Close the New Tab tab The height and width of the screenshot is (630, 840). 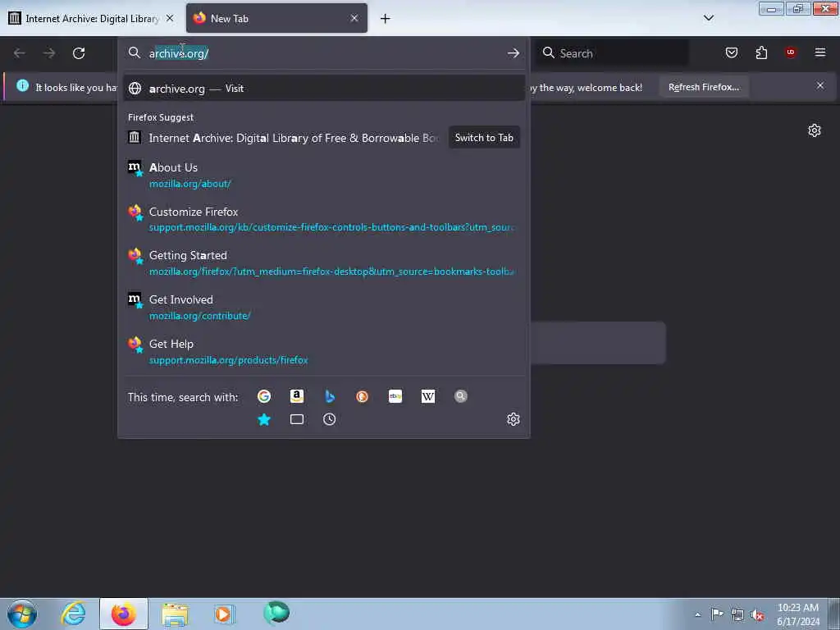[354, 18]
